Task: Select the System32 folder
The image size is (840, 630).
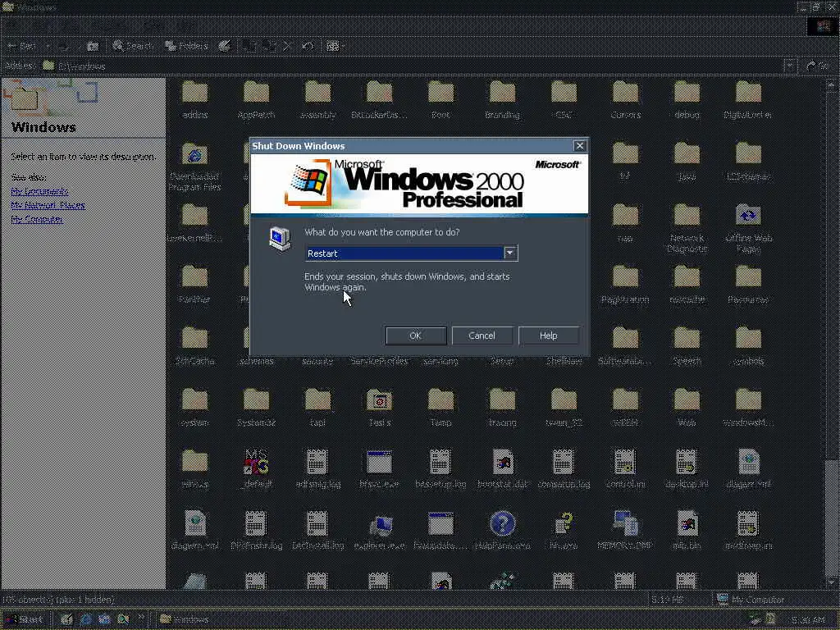Action: point(256,408)
